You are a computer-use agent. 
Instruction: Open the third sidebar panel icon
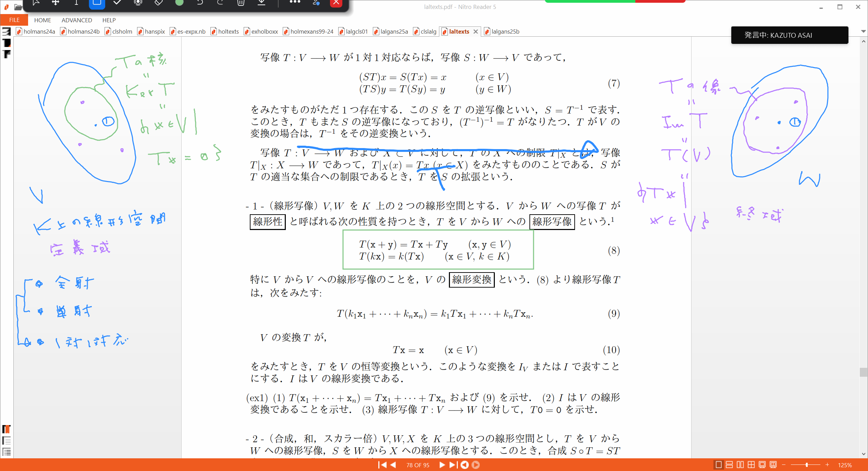click(x=7, y=54)
